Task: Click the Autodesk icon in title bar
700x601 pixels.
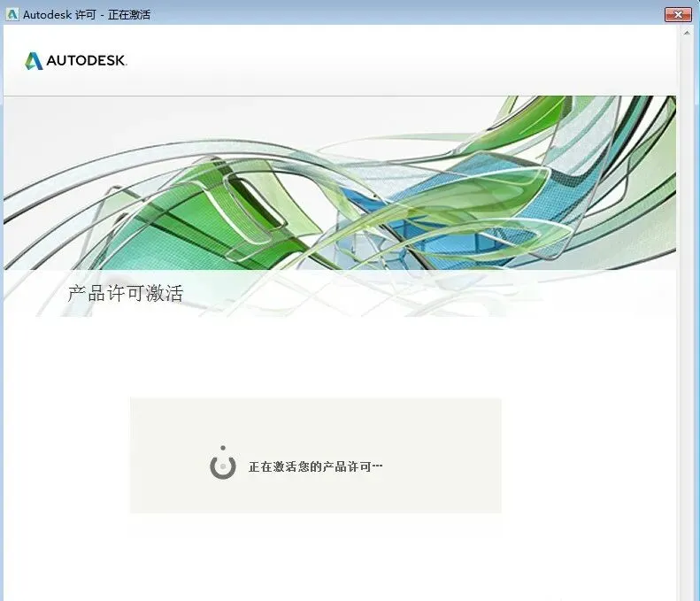Action: 12,14
